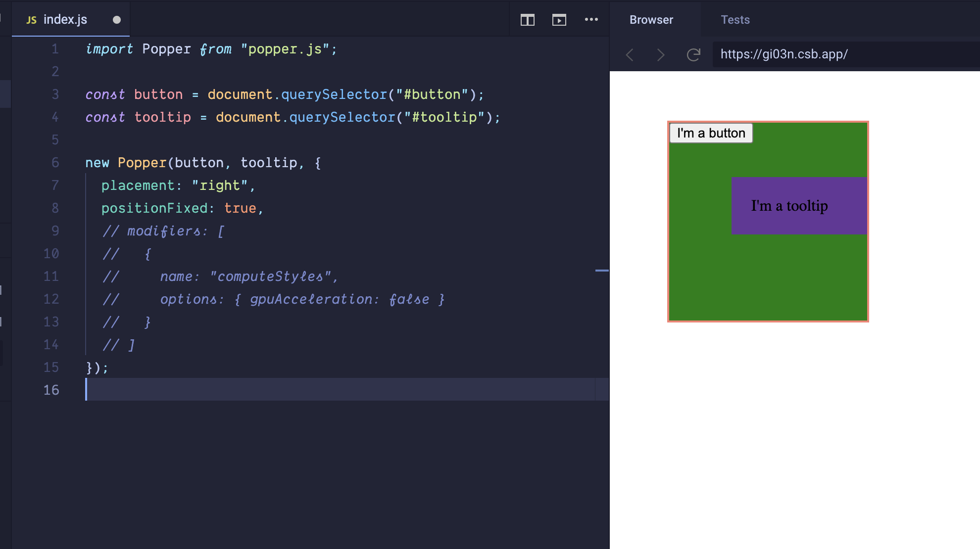Click the JS file type icon on the tab
This screenshot has height=549, width=980.
[x=31, y=20]
